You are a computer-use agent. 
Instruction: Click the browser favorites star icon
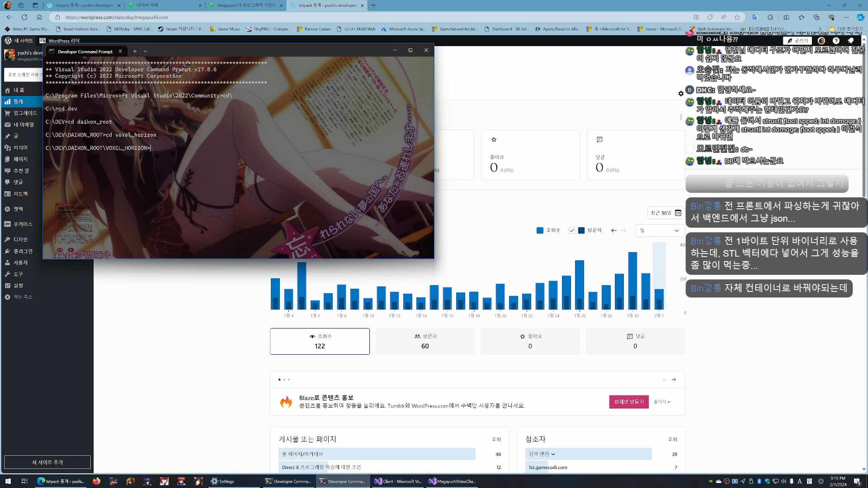pos(737,17)
